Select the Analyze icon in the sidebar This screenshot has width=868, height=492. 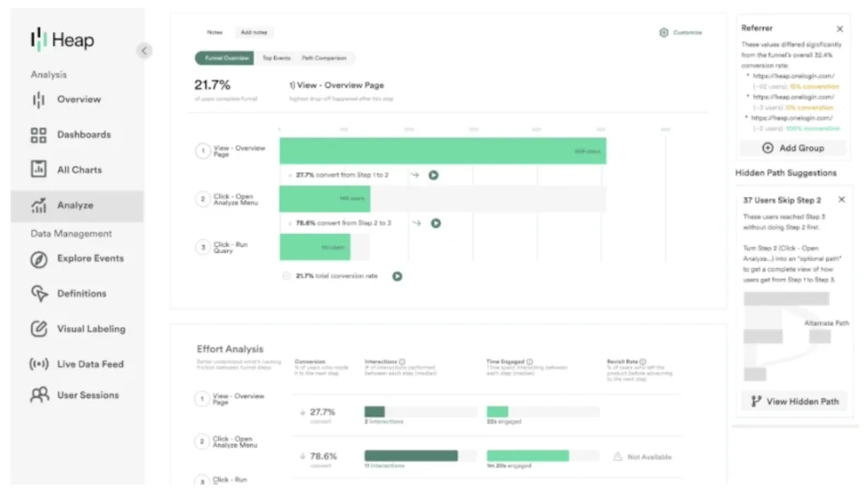coord(37,204)
